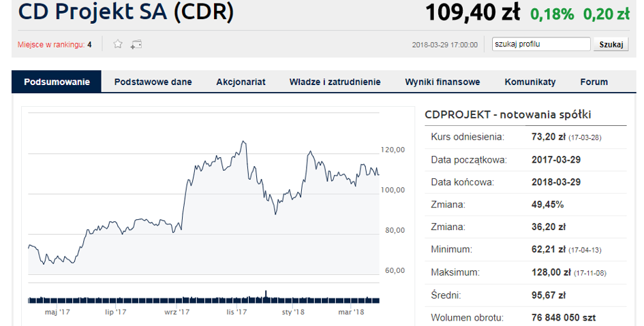Image resolution: width=644 pixels, height=326 pixels.
Task: Click the tall volume bar spike
Action: pyautogui.click(x=266, y=296)
